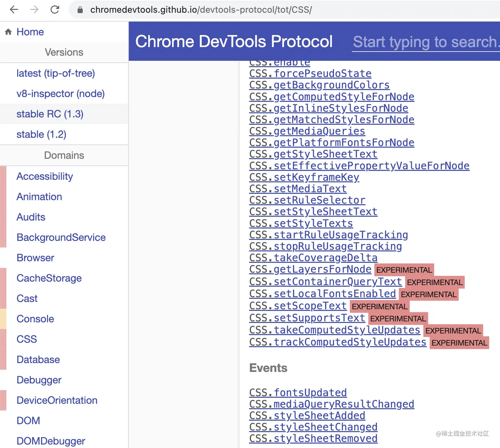The height and width of the screenshot is (448, 500).
Task: Open CSS.setContainerQueryText link
Action: (x=326, y=282)
